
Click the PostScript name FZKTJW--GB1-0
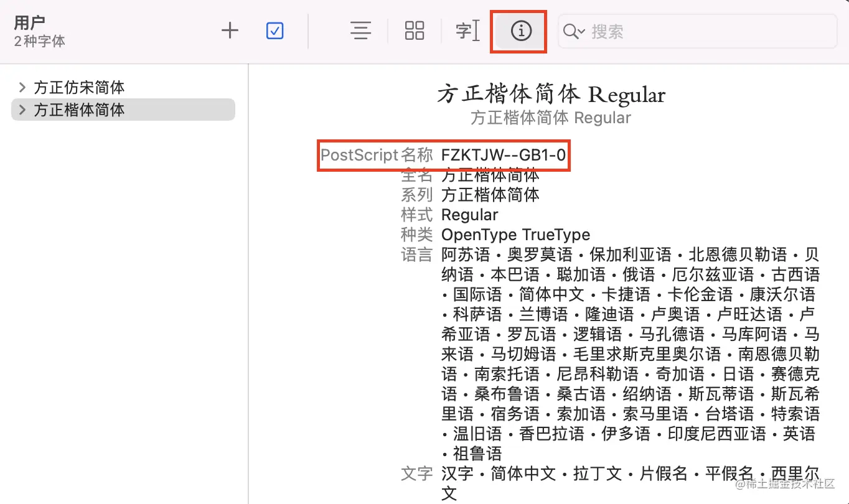[x=504, y=155]
